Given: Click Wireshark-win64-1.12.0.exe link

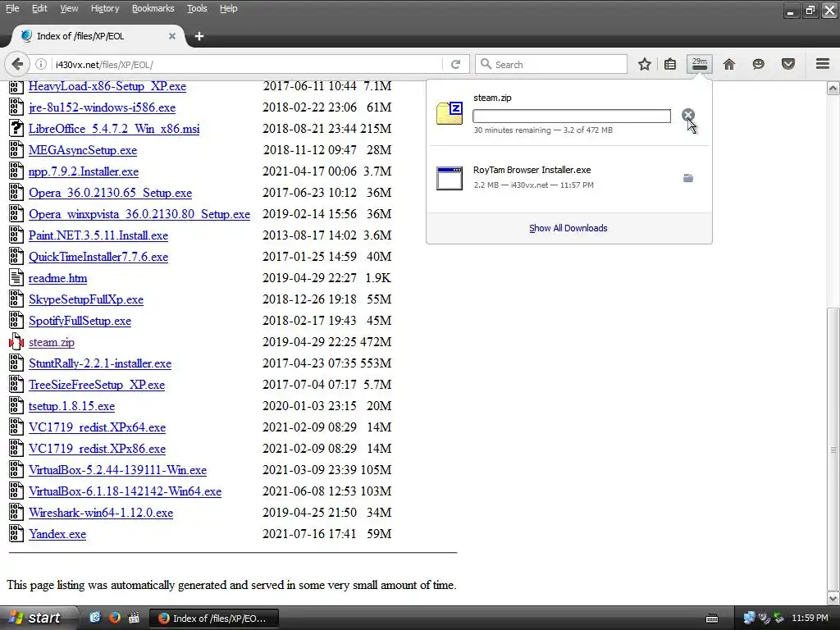Looking at the screenshot, I should point(101,513).
